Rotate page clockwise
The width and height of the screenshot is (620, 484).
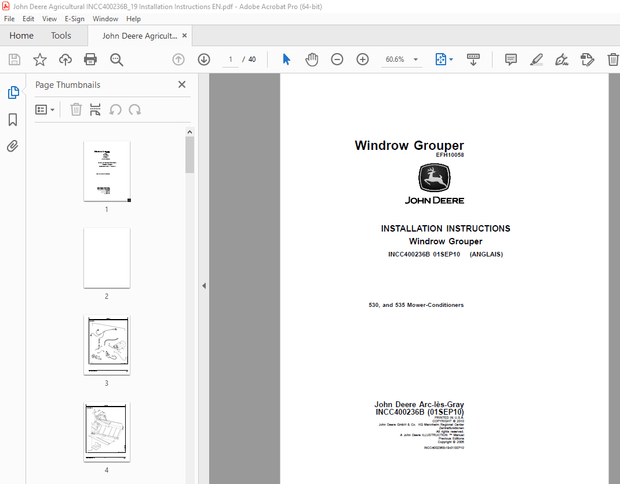[x=135, y=110]
